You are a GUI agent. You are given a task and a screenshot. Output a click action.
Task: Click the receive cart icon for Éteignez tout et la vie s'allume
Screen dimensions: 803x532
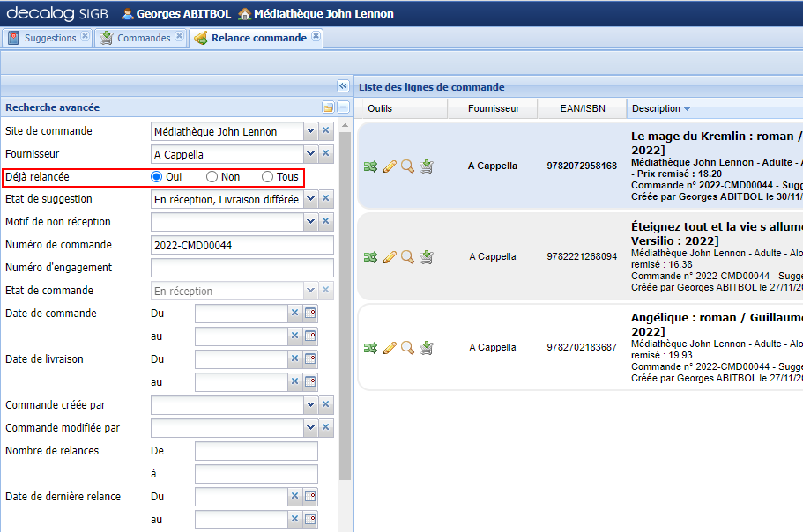pos(427,256)
